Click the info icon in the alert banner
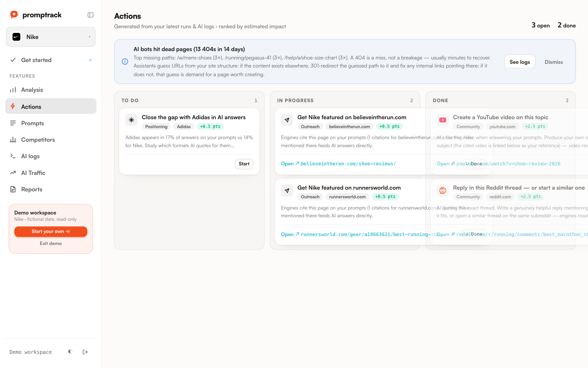This screenshot has width=588, height=368. coord(125,61)
